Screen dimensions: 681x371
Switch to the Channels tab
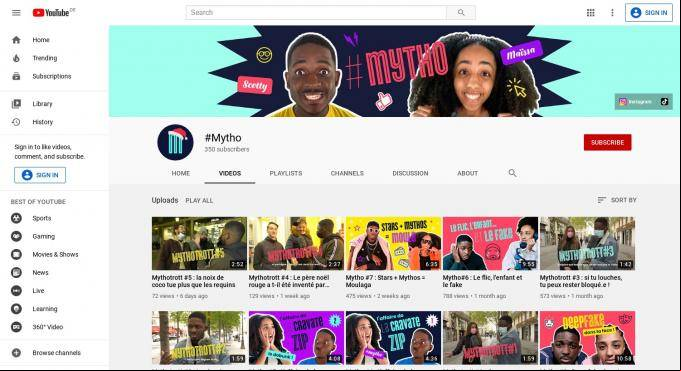(x=347, y=173)
